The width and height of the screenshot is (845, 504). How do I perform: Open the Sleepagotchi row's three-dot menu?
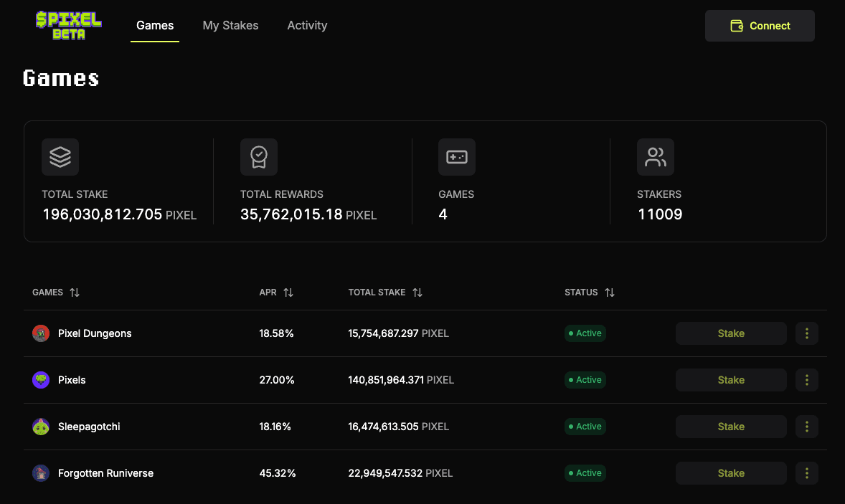pyautogui.click(x=807, y=427)
